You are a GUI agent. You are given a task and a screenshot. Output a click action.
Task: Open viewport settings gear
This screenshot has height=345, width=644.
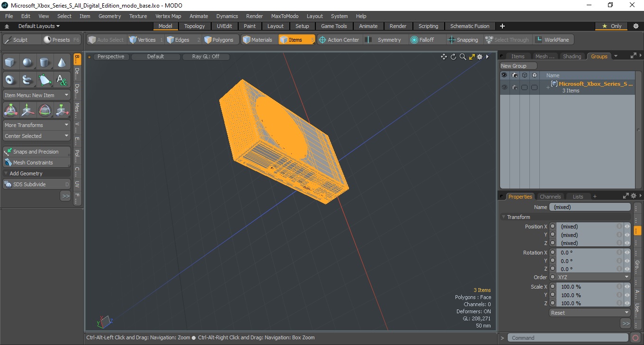tap(480, 57)
